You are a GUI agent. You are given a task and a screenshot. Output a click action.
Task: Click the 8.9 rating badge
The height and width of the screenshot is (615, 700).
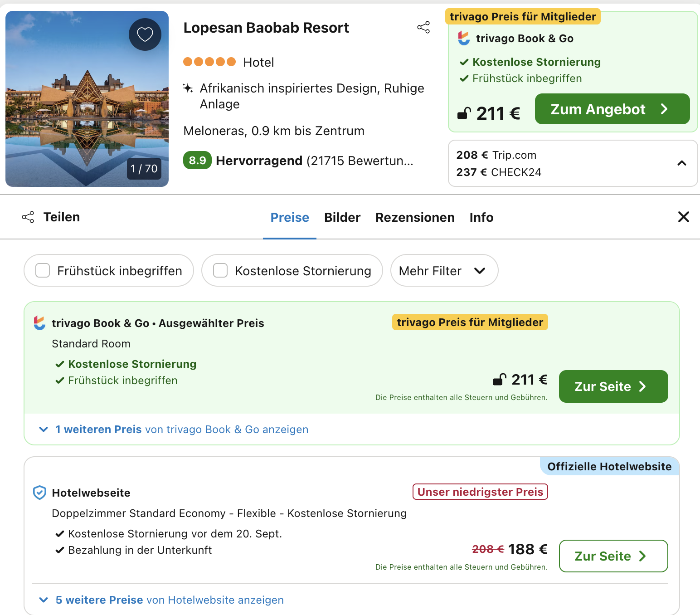coord(197,161)
